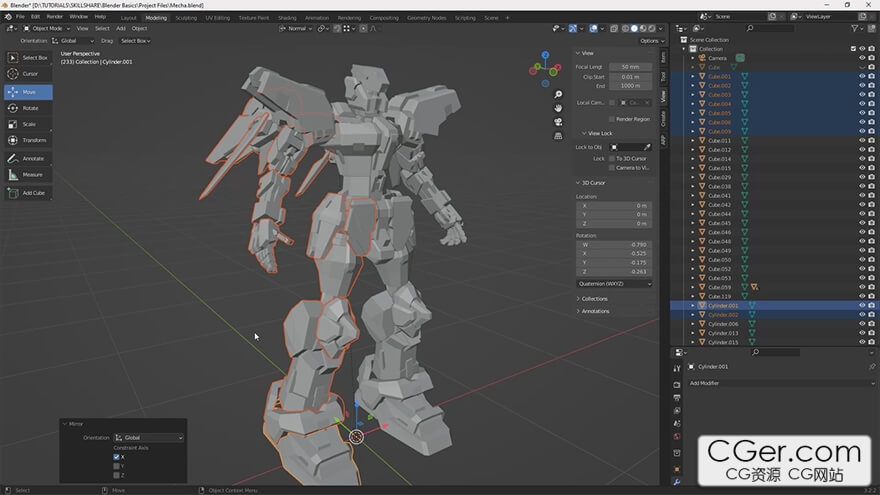
Task: Switch to perspective/orthographic grid icon
Action: tap(558, 136)
